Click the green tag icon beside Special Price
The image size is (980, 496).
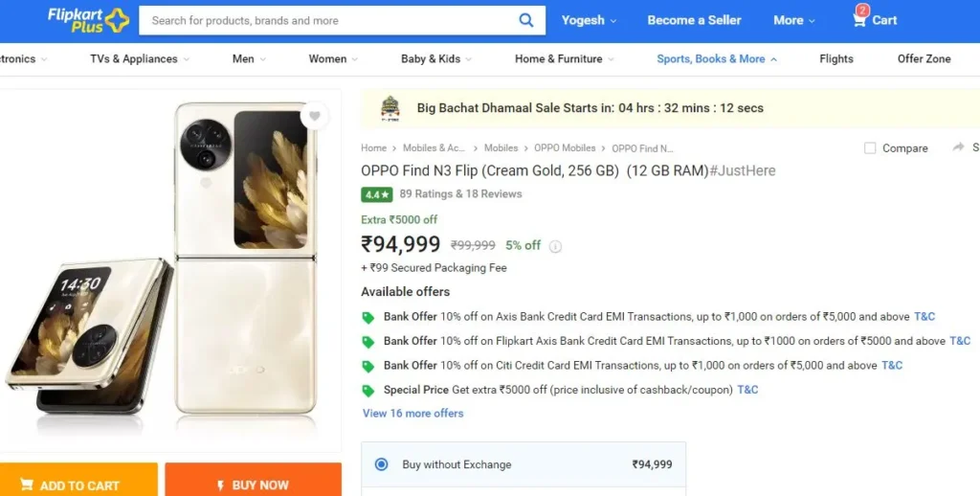click(x=368, y=391)
